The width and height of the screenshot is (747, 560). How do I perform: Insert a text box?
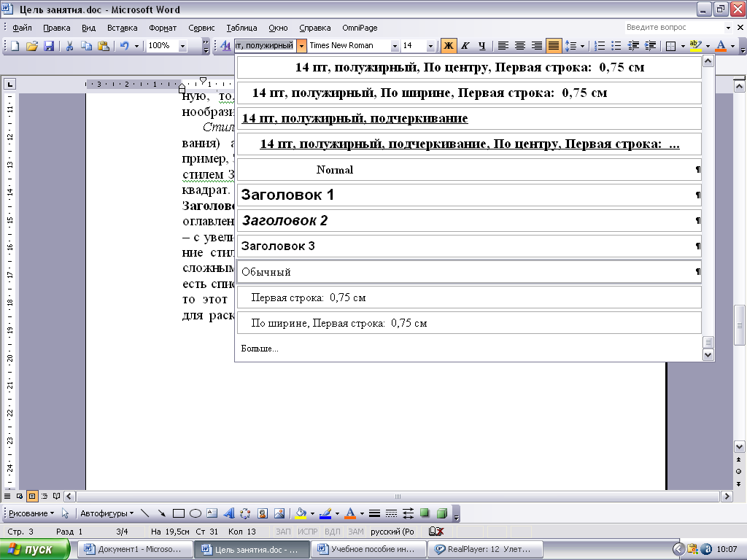point(212,513)
